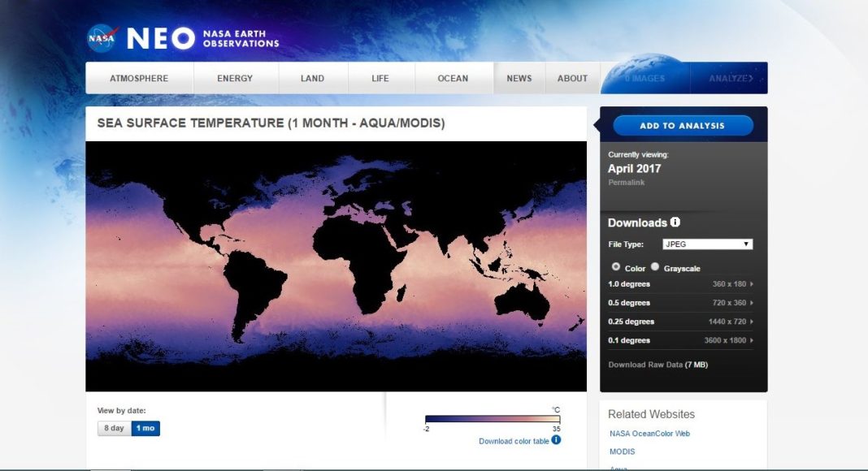
Task: Select the Color radio button
Action: point(615,267)
